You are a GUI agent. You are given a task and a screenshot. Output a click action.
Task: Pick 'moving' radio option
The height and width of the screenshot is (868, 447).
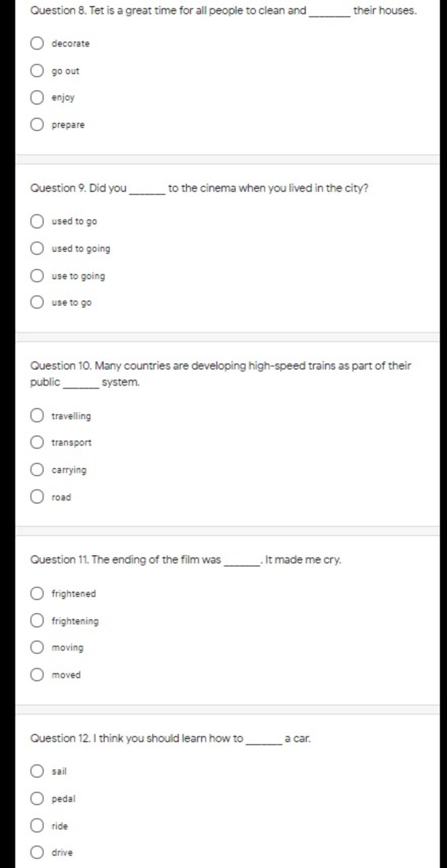pyautogui.click(x=37, y=647)
